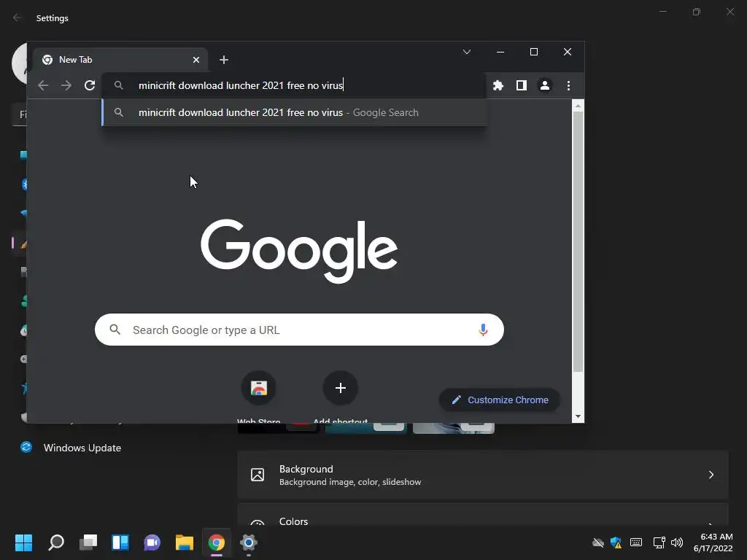The width and height of the screenshot is (747, 560).
Task: Click the Google logo
Action: 298,251
